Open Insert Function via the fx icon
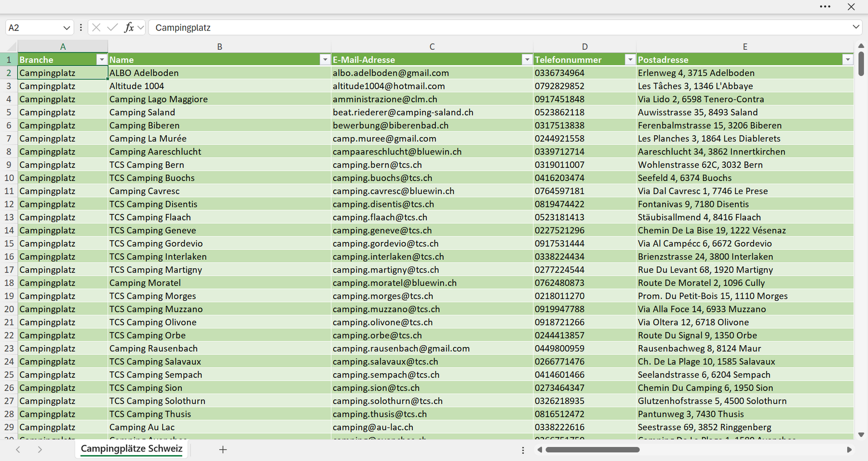Viewport: 868px width, 461px height. pos(129,28)
